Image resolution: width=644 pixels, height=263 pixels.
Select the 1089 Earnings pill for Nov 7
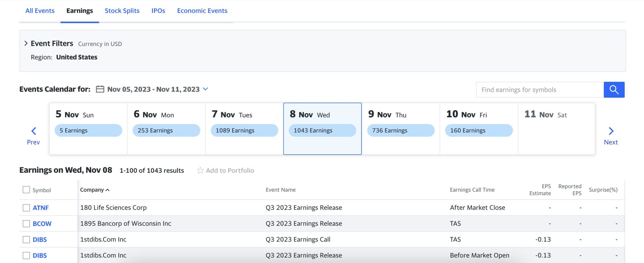coord(244,131)
